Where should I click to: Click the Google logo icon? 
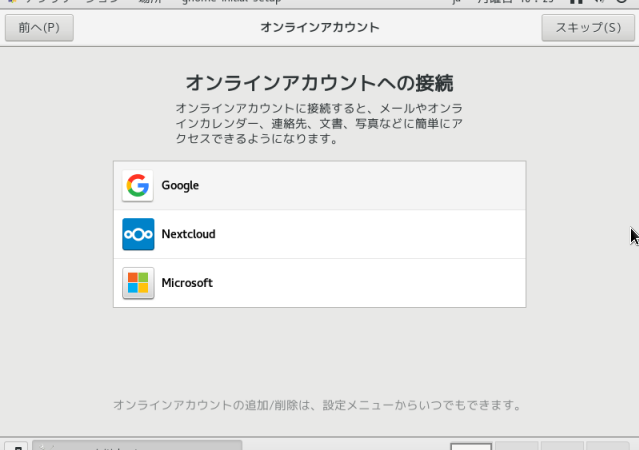coord(138,186)
